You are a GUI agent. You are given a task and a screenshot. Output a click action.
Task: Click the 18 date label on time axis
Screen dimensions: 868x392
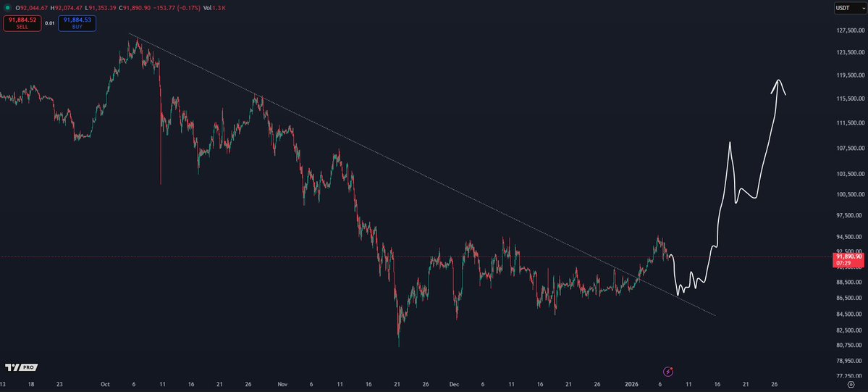tap(31, 384)
